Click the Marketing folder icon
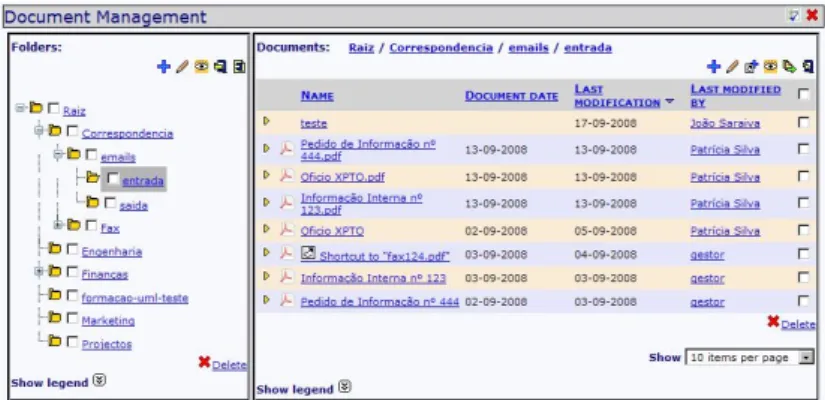The height and width of the screenshot is (400, 825). coord(55,317)
